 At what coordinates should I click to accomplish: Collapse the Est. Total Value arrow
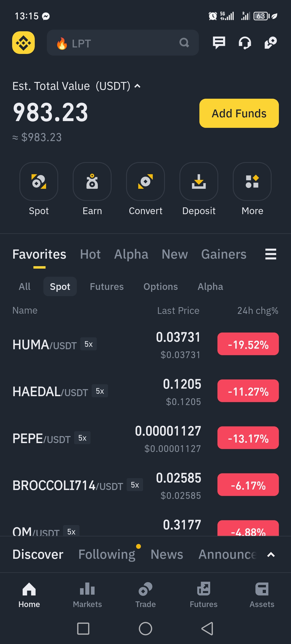137,86
